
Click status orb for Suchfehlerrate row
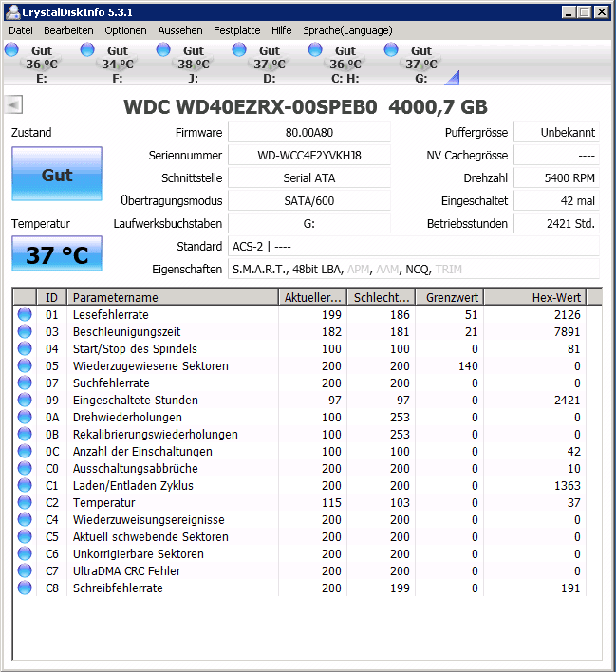[x=25, y=383]
